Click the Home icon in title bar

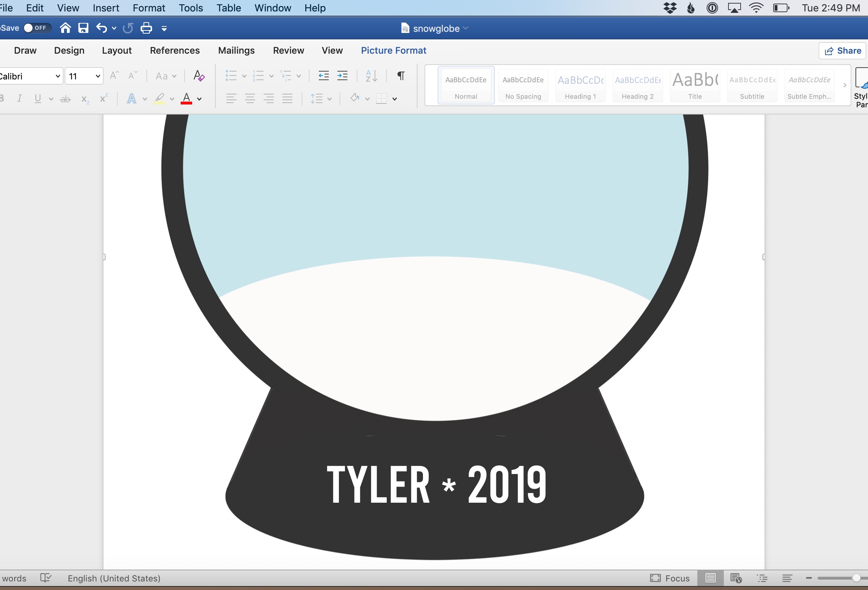tap(65, 28)
